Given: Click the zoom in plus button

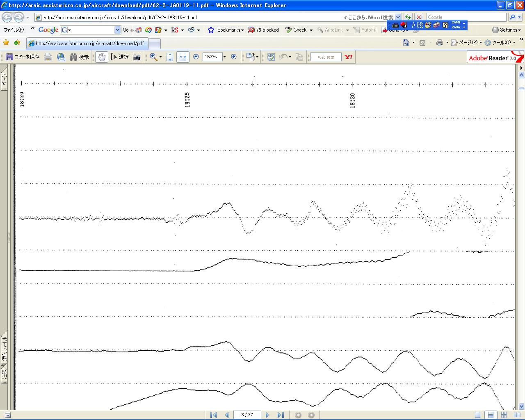Looking at the screenshot, I should 234,57.
